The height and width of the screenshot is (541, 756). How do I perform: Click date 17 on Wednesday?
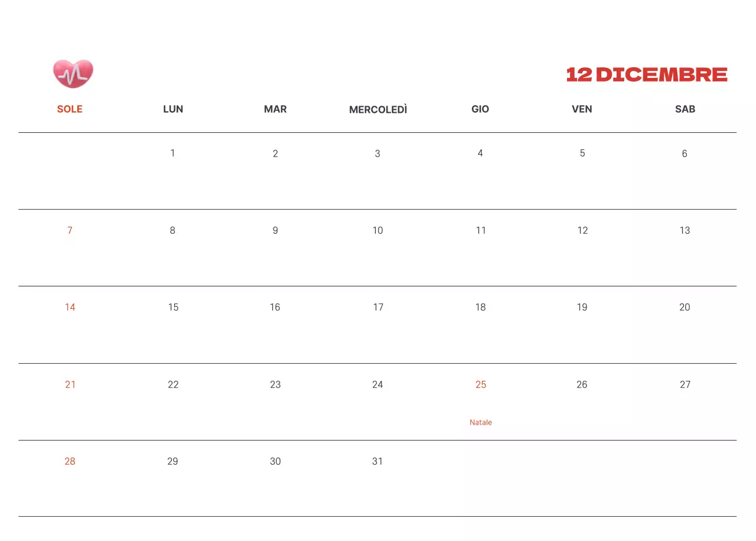point(378,307)
